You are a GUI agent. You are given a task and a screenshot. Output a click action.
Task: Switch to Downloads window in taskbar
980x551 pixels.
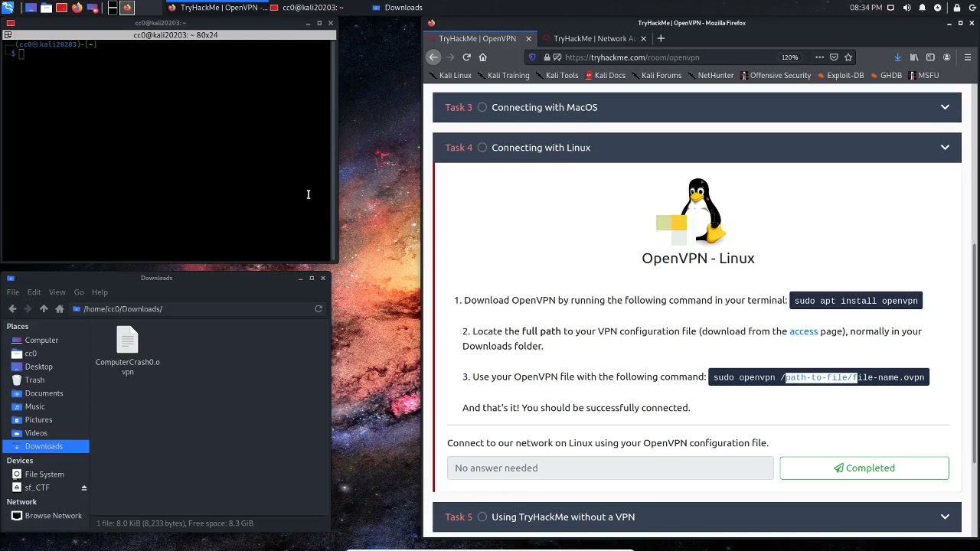click(x=398, y=8)
